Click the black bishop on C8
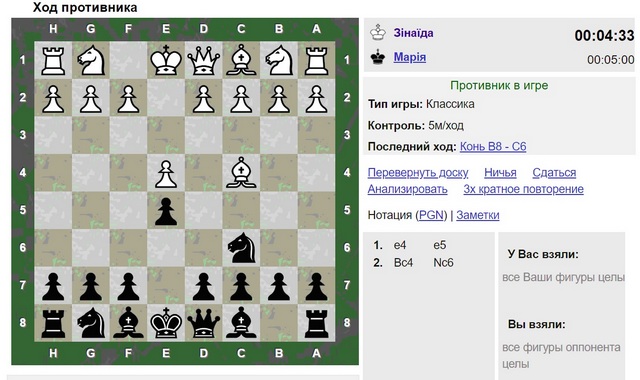640x380 pixels. coord(241,322)
